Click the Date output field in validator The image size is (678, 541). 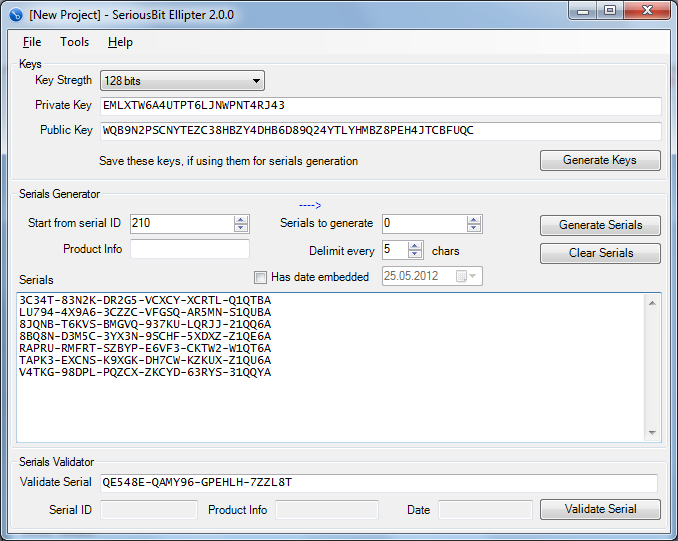click(485, 510)
